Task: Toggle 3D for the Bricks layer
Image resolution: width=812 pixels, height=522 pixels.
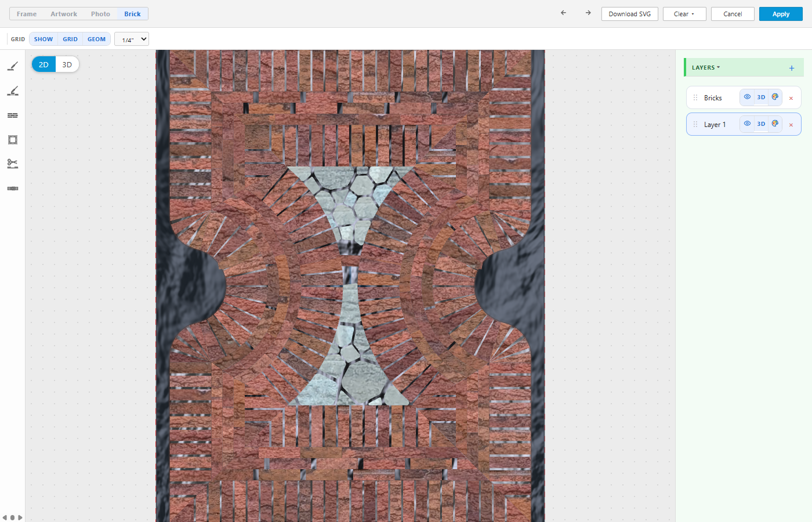Action: pos(761,97)
